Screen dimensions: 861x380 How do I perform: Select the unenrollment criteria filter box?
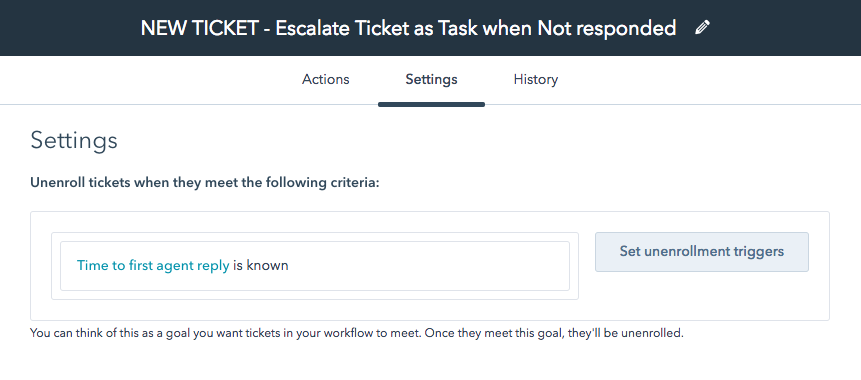[315, 266]
